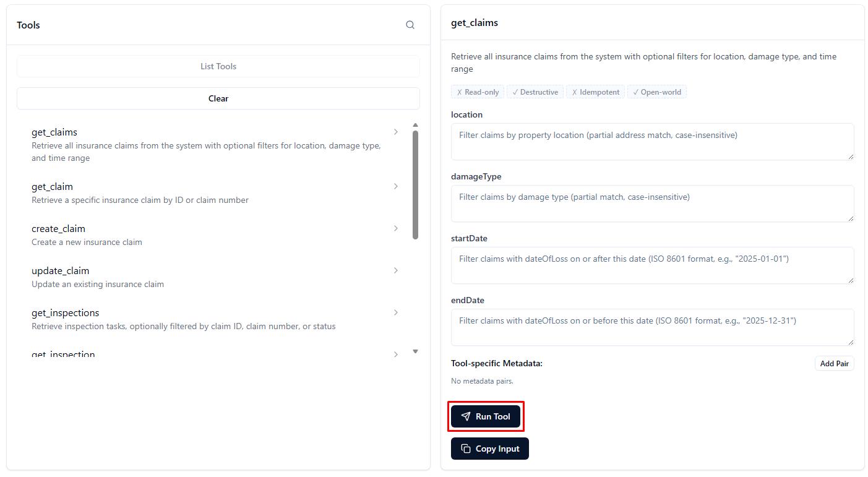
Task: Open the get_inspections chevron arrow
Action: [396, 312]
